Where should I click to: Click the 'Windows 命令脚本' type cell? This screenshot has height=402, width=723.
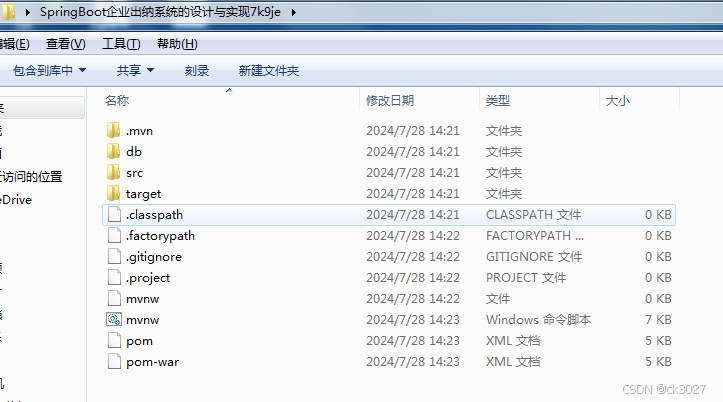pos(539,319)
